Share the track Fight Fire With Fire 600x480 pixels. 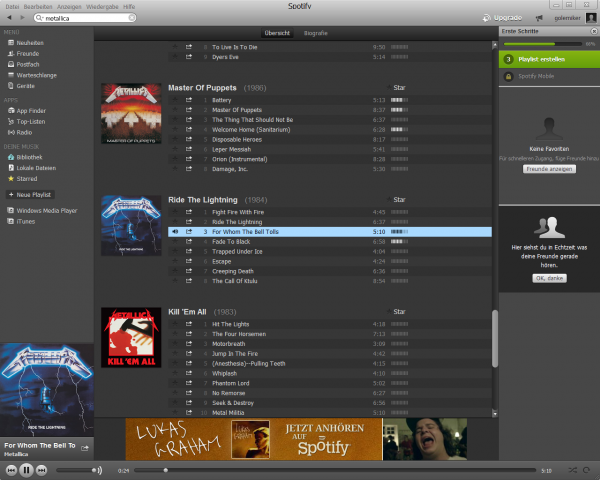pos(189,212)
